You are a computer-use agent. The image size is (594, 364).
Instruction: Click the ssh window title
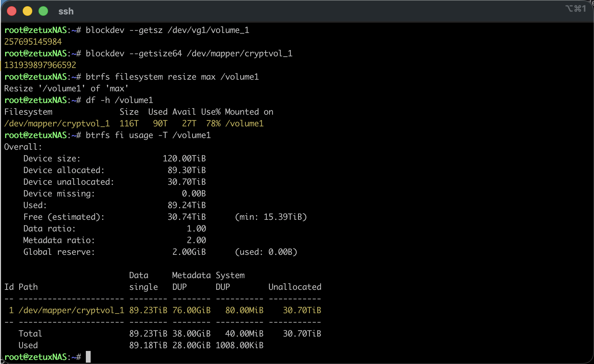click(x=66, y=11)
